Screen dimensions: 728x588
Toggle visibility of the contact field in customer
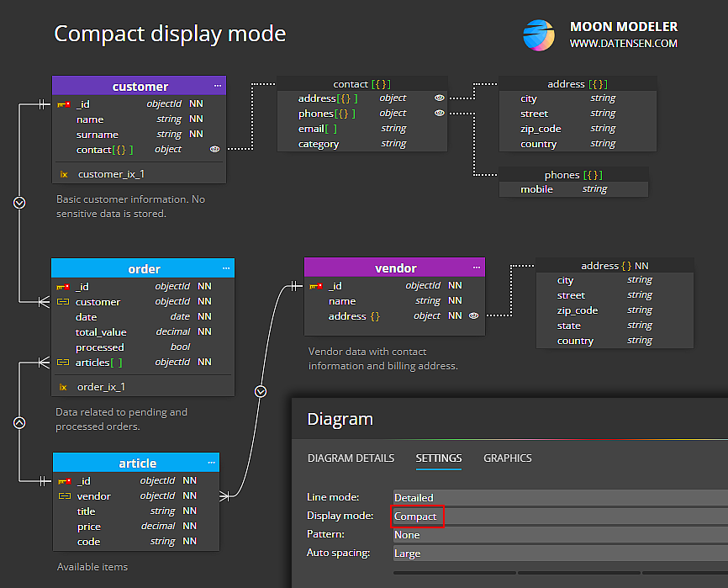[x=214, y=149]
